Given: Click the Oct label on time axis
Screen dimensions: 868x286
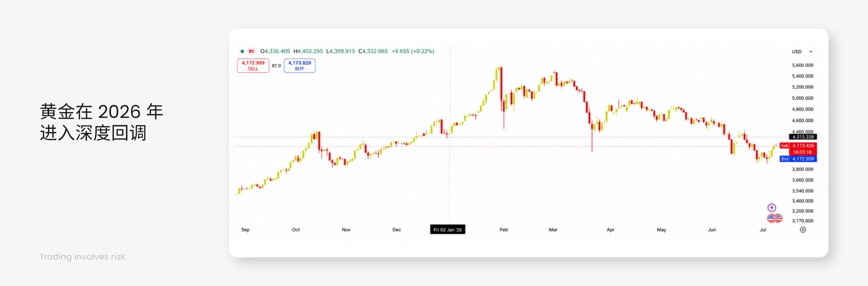Looking at the screenshot, I should pos(296,230).
